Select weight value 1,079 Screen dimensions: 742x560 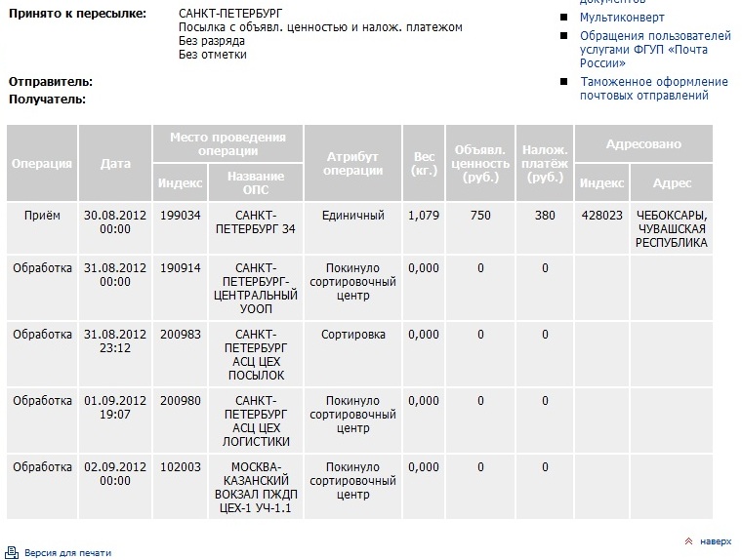pos(424,228)
